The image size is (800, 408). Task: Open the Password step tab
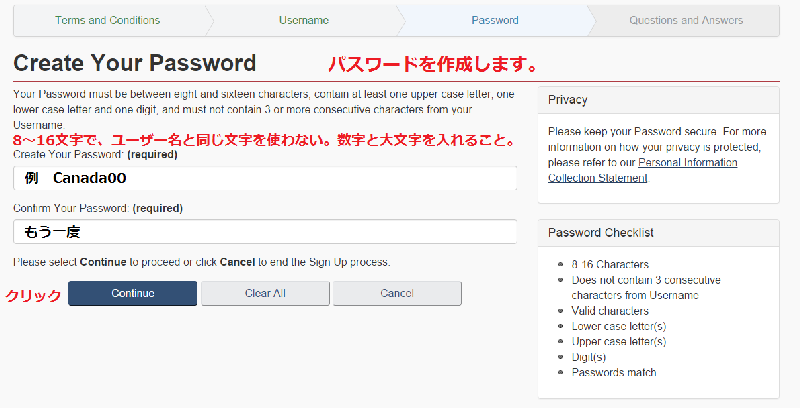(x=494, y=20)
